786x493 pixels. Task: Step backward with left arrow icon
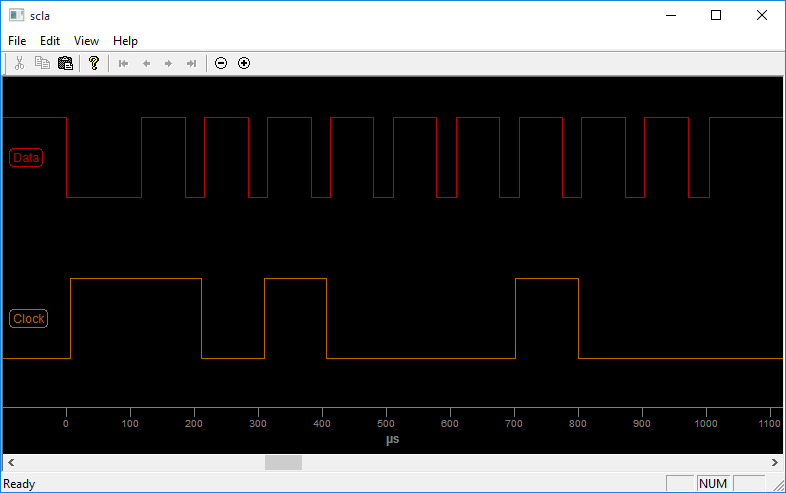coord(146,63)
